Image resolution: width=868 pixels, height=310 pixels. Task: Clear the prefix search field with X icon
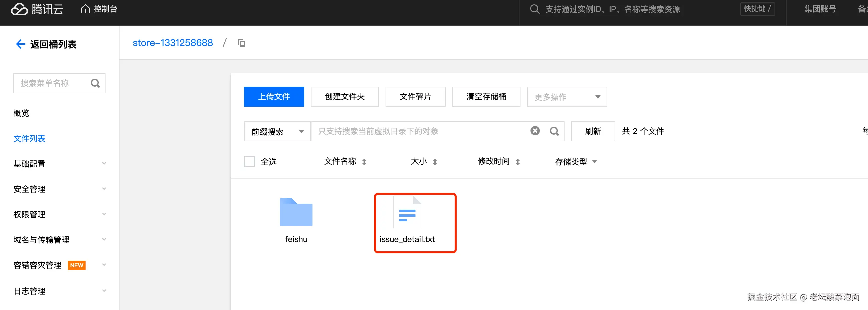(535, 131)
